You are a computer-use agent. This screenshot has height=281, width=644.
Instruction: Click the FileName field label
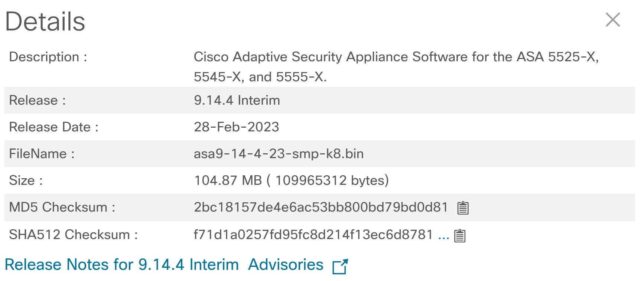[42, 154]
